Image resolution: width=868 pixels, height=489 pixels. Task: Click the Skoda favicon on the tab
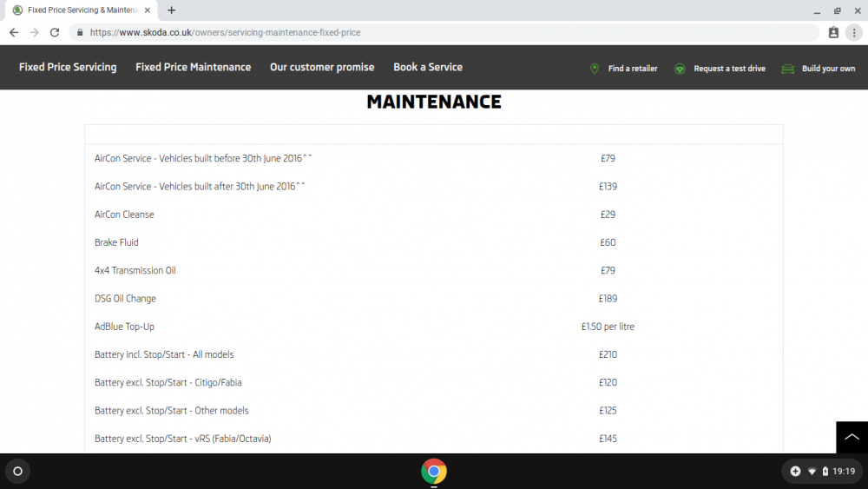pos(17,10)
